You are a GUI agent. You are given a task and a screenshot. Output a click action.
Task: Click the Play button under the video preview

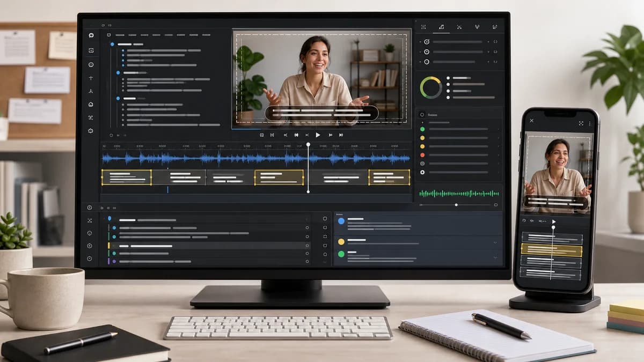click(x=318, y=135)
